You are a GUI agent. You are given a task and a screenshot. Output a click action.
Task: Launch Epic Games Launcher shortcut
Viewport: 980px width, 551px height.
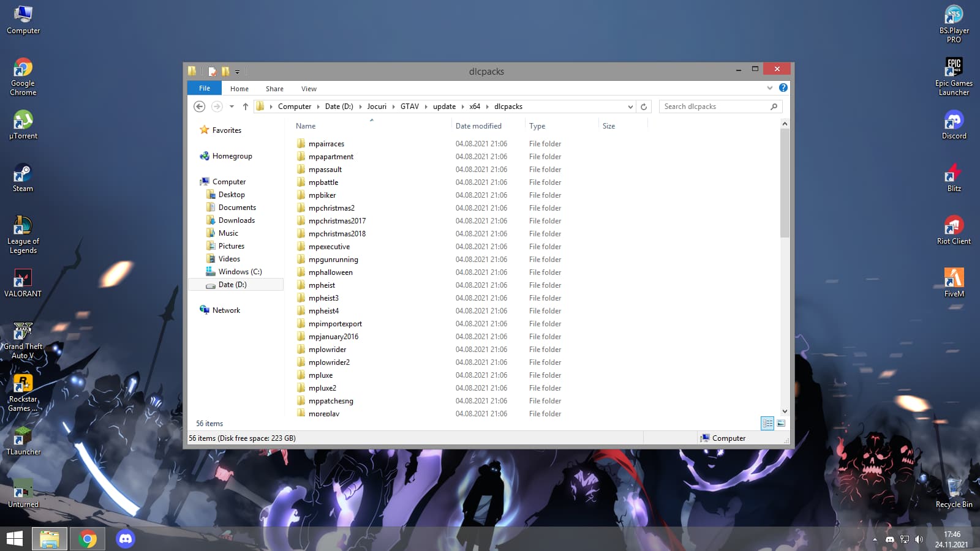tap(954, 77)
